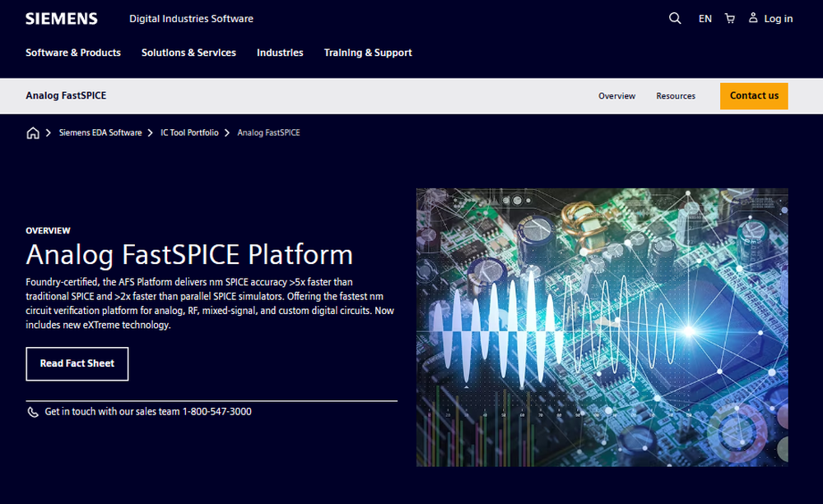Screen dimensions: 823x504
Task: Click the chevron after the home breadcrumb icon
Action: point(49,132)
